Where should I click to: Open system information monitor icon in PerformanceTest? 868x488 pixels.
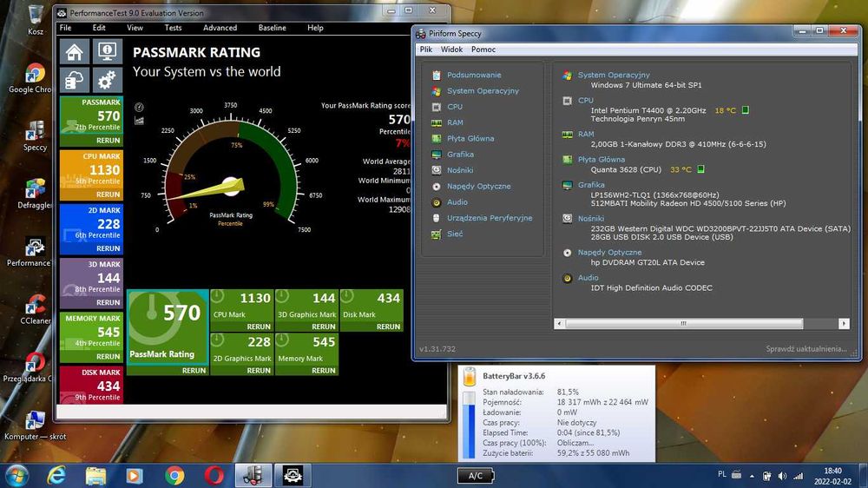[x=107, y=51]
